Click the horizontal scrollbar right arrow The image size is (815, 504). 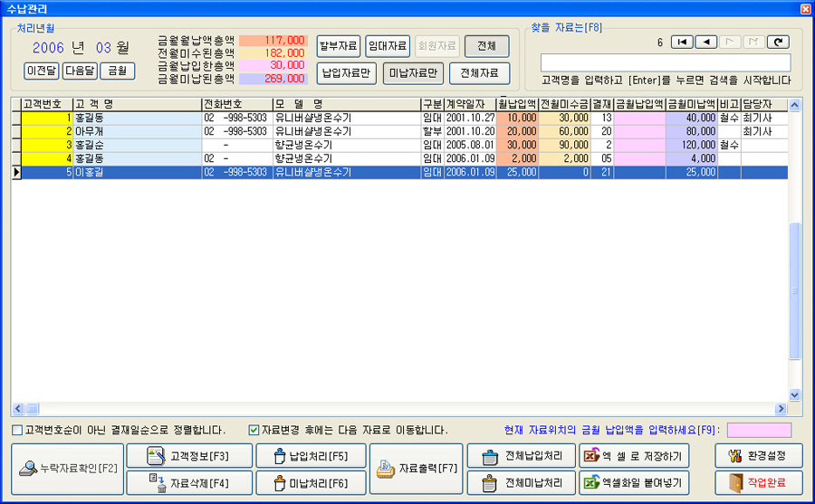[781, 409]
